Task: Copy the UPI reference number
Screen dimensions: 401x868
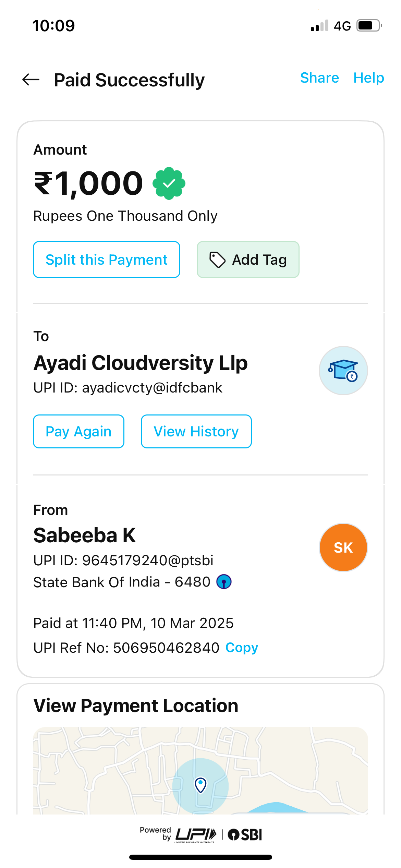Action: [x=242, y=648]
